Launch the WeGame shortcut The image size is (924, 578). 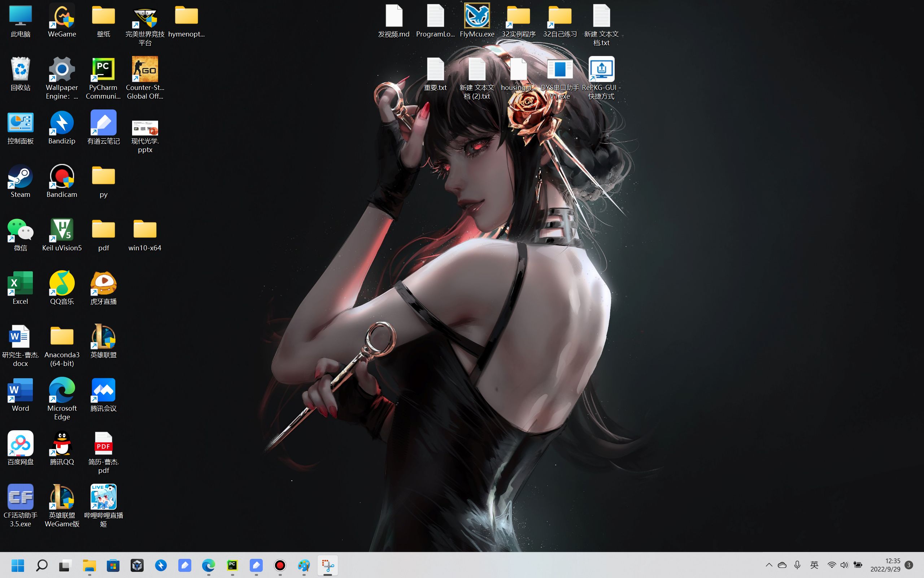(62, 21)
